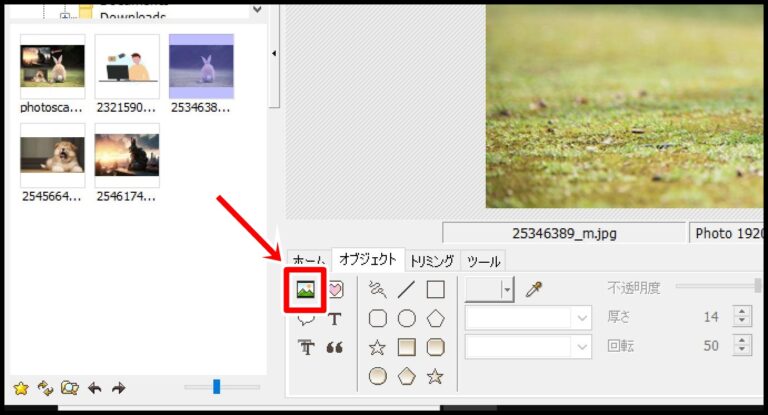The image size is (768, 415).
Task: Click the refresh arrows icon
Action: coord(46,388)
